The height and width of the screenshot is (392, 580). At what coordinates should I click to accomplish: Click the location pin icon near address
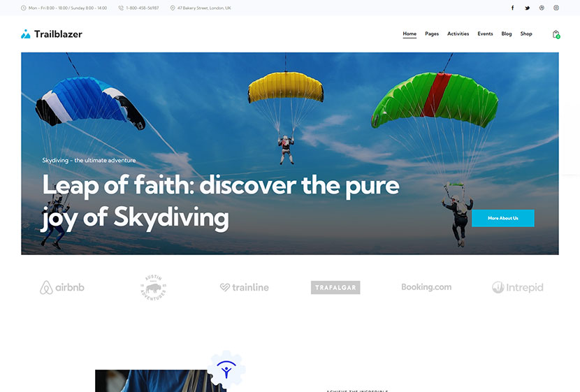[173, 8]
